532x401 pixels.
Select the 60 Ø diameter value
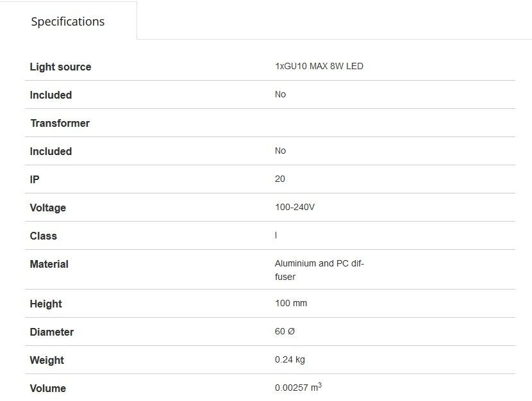click(x=285, y=331)
